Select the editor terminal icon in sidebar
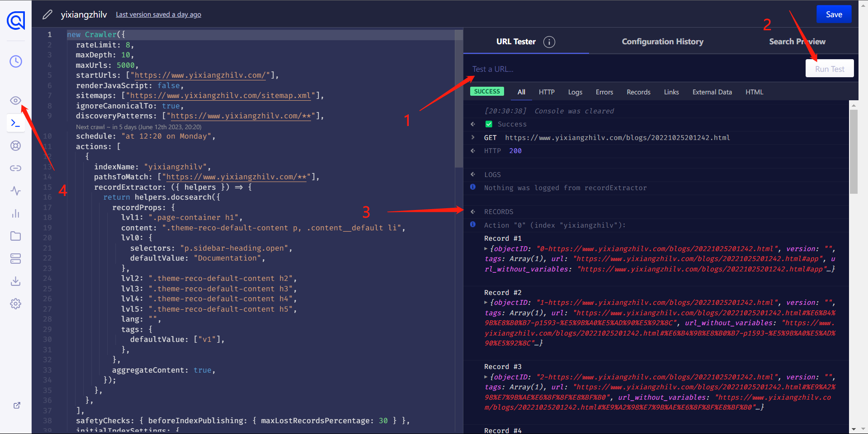The height and width of the screenshot is (434, 868). point(16,123)
